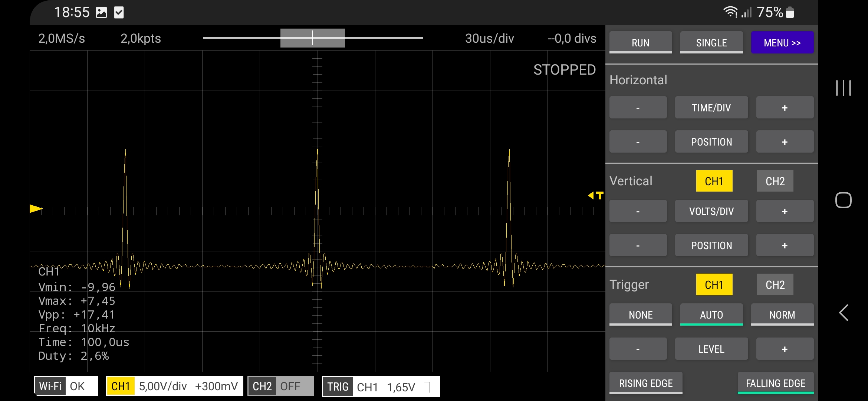The image size is (868, 401).
Task: Tap the Vmax: +7,45 measurement
Action: click(x=76, y=301)
